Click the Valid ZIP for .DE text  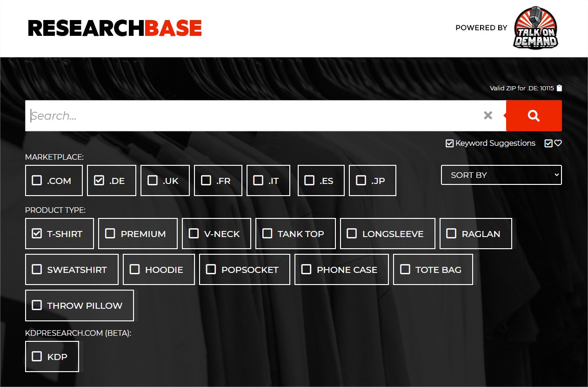(521, 88)
